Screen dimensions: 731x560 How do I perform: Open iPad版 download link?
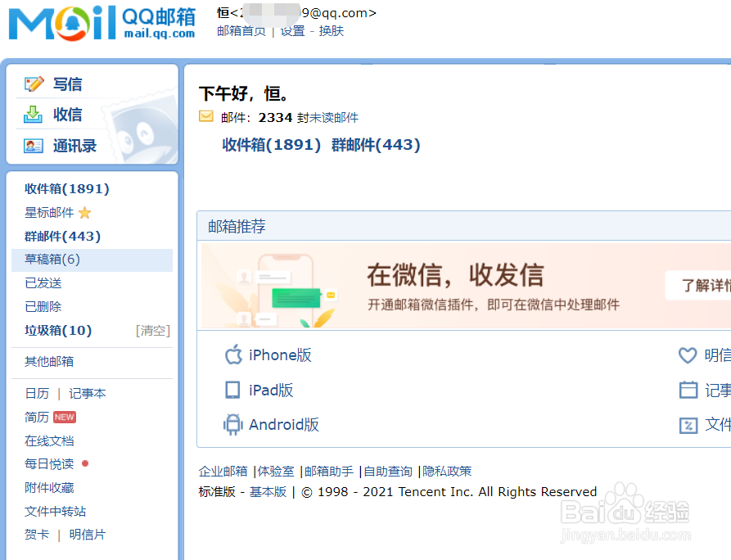click(x=271, y=391)
